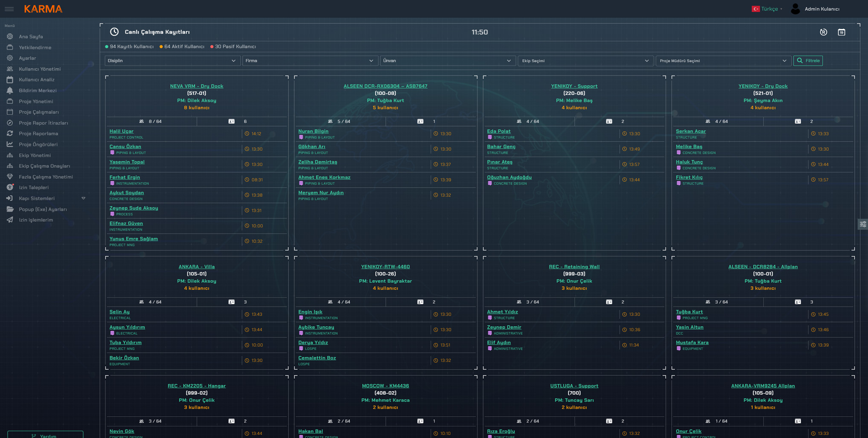Open Kullanıcı Yönetimi in the sidebar
Image resolution: width=868 pixels, height=438 pixels.
tap(40, 69)
